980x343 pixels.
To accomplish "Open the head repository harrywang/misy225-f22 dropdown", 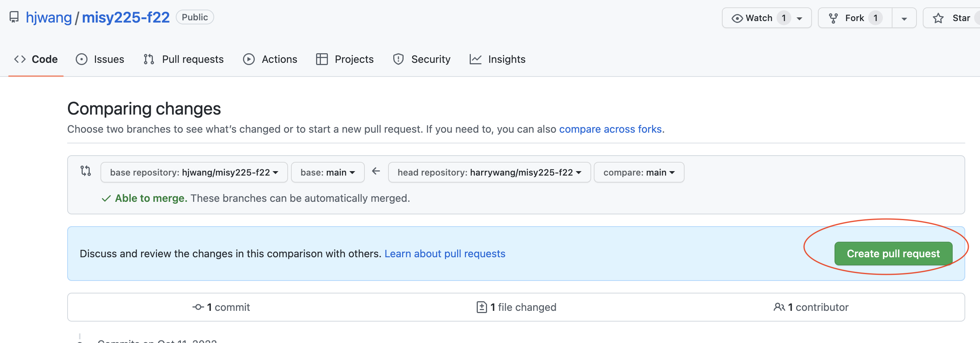I will coord(489,173).
